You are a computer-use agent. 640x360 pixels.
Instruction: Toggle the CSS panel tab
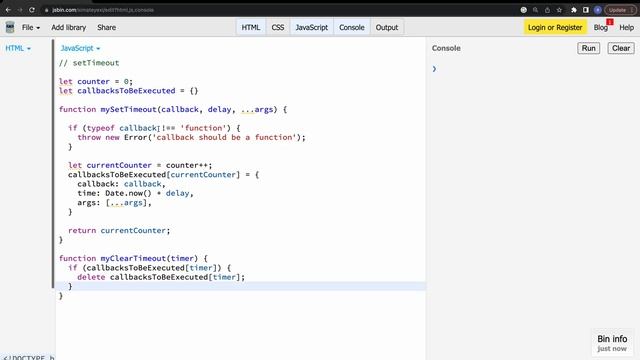coord(278,27)
